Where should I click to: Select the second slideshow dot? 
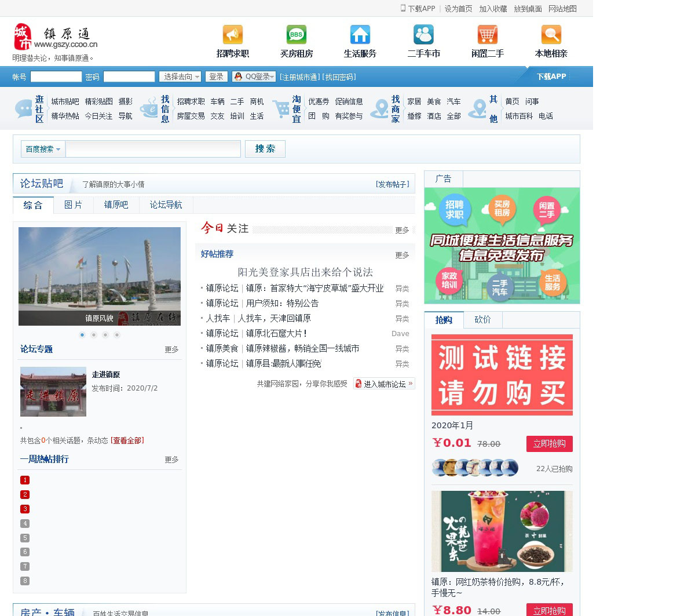pos(94,335)
